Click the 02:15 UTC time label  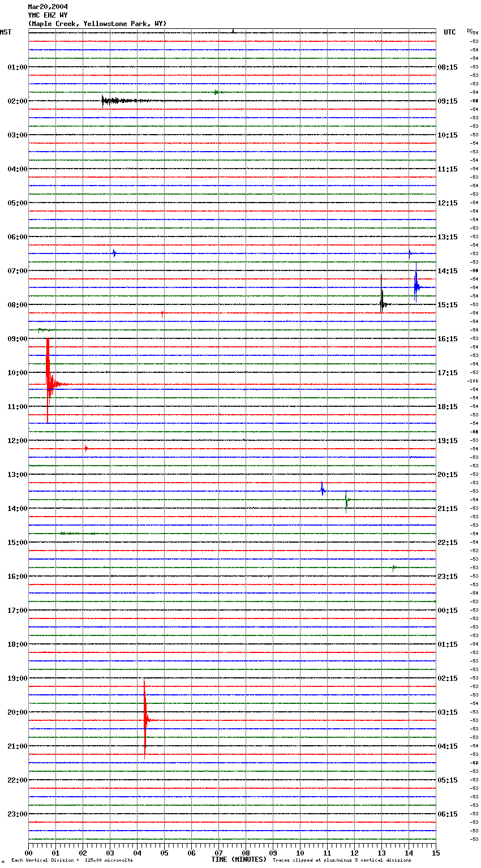point(448,678)
